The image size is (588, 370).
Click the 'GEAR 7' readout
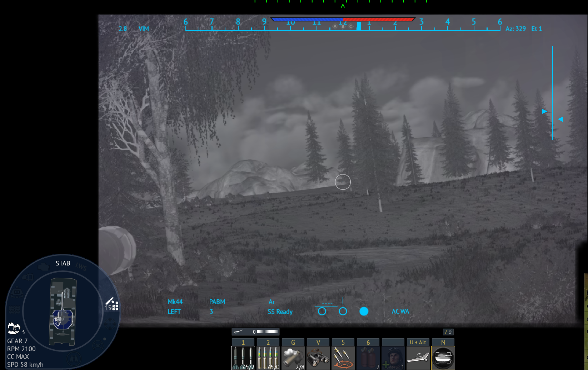click(17, 341)
